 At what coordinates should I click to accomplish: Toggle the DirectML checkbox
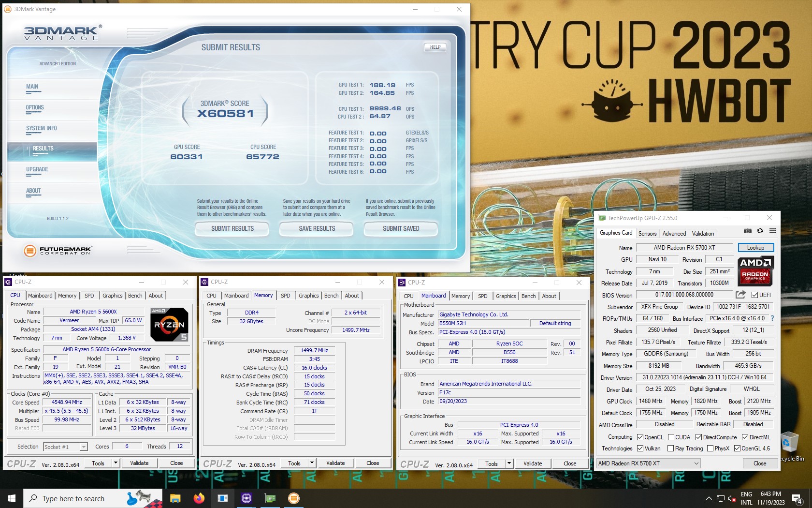tap(745, 437)
